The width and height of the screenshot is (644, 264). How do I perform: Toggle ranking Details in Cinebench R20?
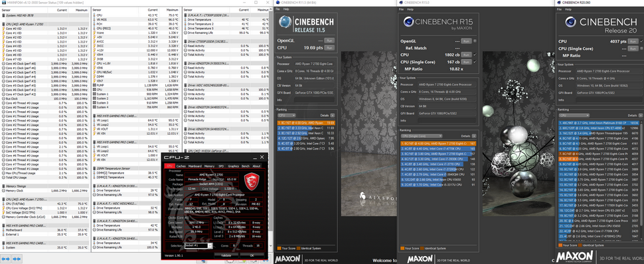tap(641, 116)
